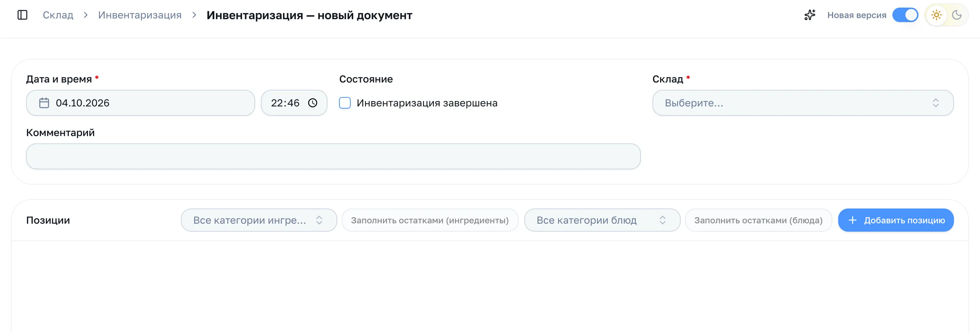
Task: Disable the Новая версия switch
Action: tap(905, 15)
